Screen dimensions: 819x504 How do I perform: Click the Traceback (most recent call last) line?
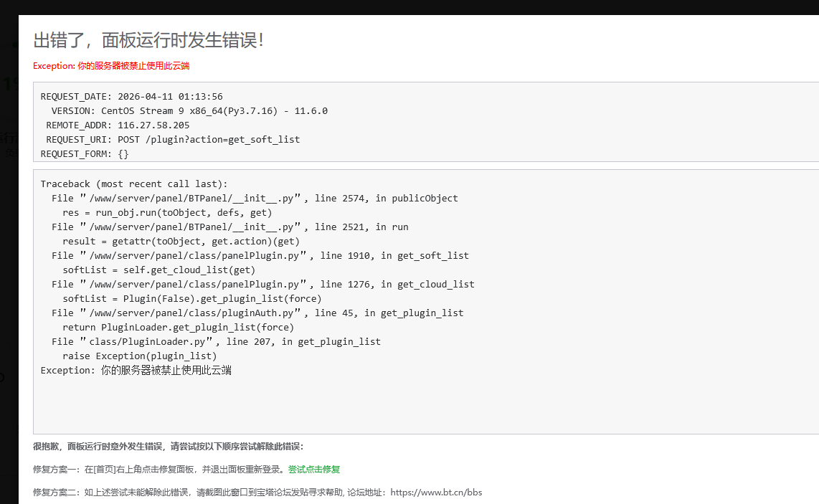tap(133, 184)
